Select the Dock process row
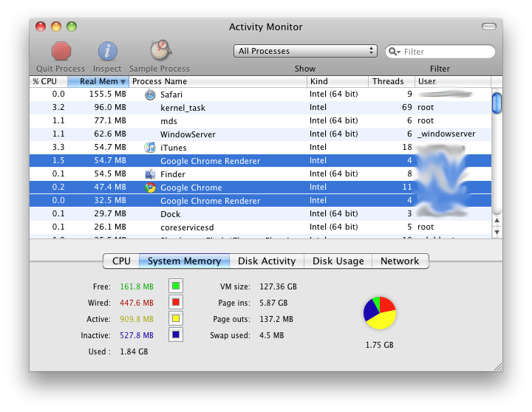 click(x=260, y=213)
